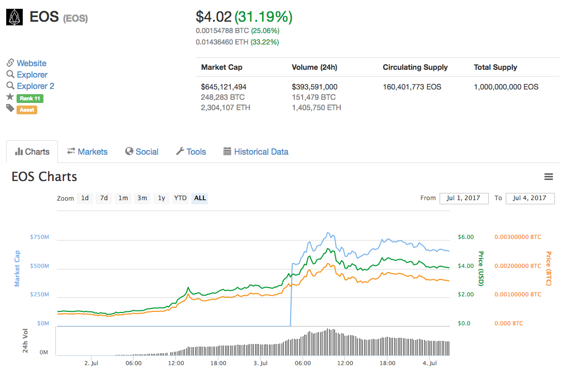Screen dimensions: 588x375
Task: Set chart zoom to 1y
Action: (161, 198)
